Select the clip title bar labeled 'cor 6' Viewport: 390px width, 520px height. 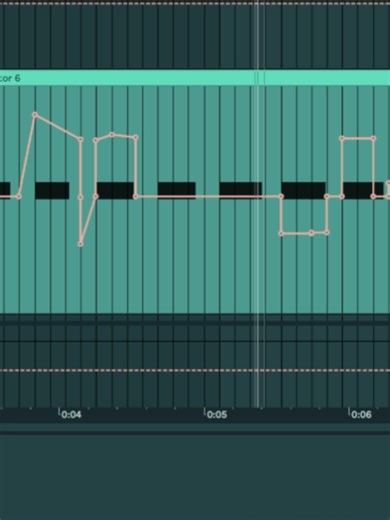[195, 78]
